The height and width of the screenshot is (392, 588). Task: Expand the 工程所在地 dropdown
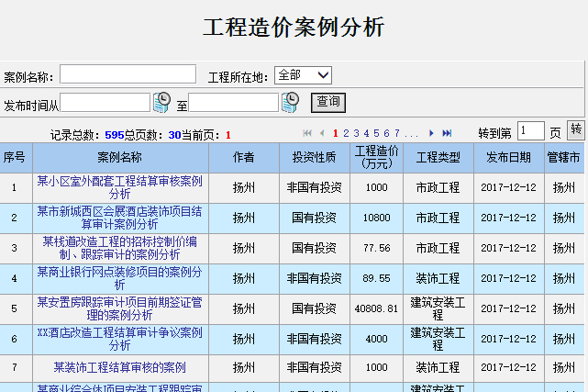click(x=304, y=75)
